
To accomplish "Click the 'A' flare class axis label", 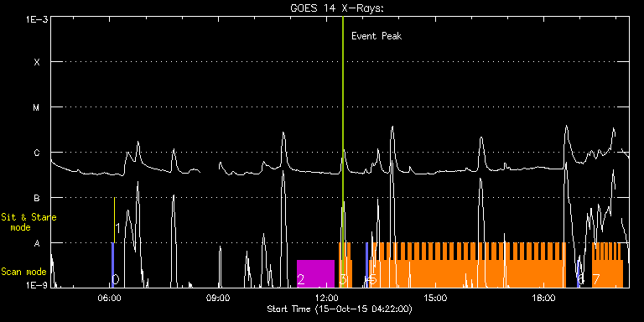I will point(37,243).
